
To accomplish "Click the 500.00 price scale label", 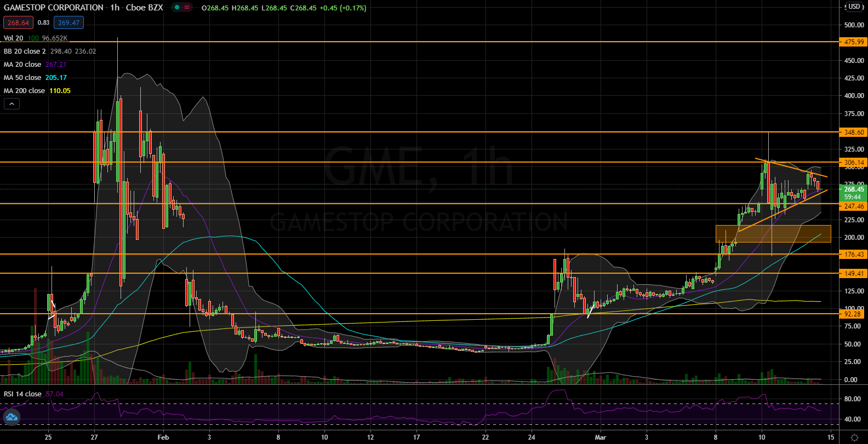I will point(854,25).
